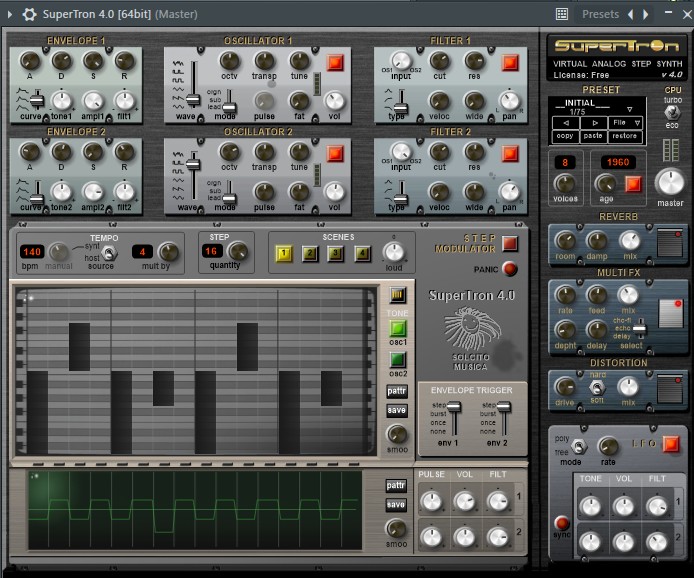Toggle the Step Modulator power button
Viewport: 694px width, 578px height.
(510, 243)
